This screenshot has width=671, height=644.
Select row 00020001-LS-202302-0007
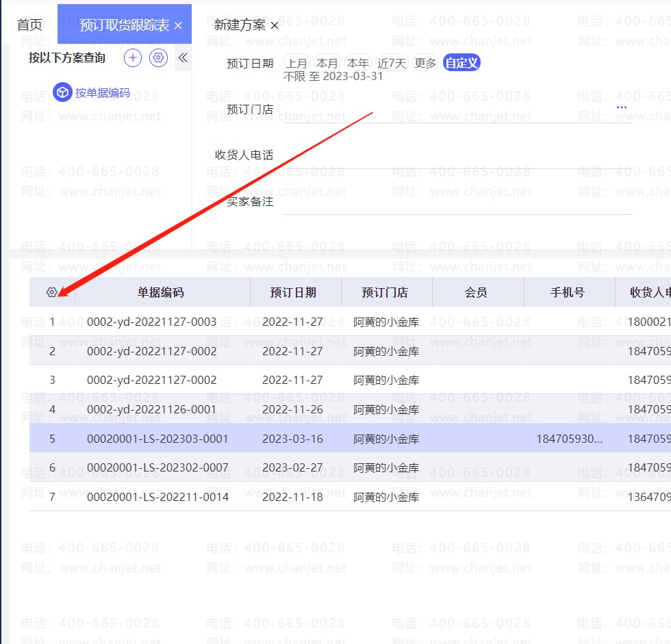coord(350,467)
